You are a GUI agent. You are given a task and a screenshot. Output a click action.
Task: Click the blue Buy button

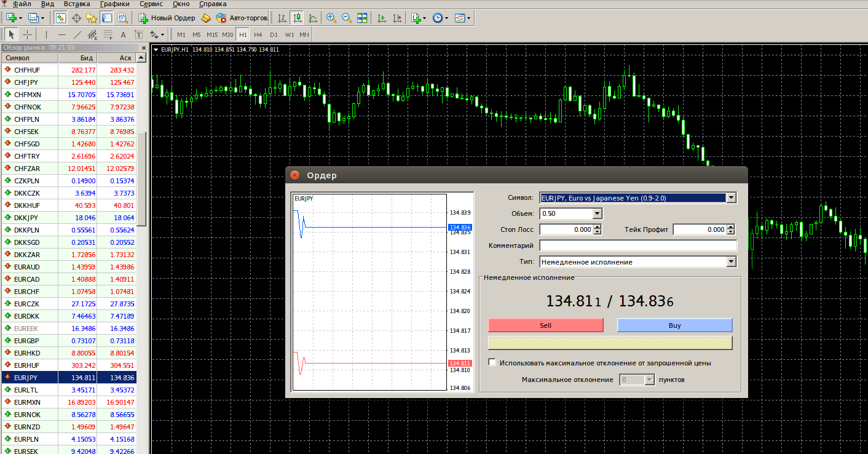675,325
